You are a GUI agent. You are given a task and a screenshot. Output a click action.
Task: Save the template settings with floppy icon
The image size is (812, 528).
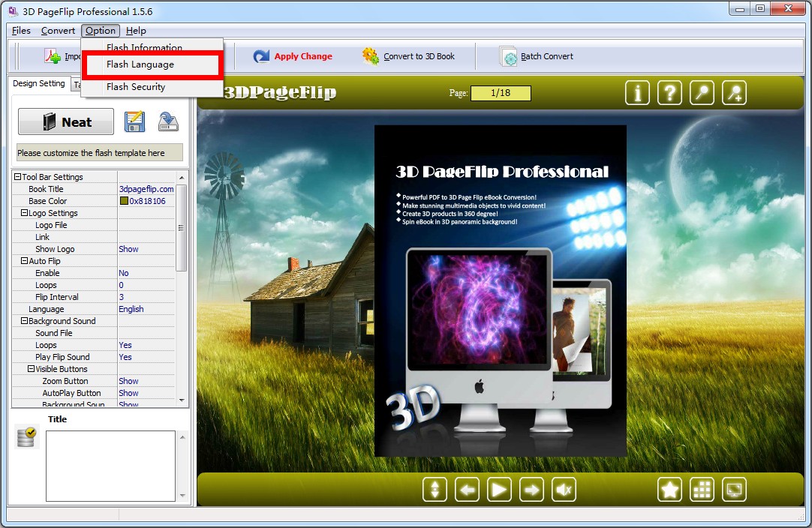tap(134, 121)
